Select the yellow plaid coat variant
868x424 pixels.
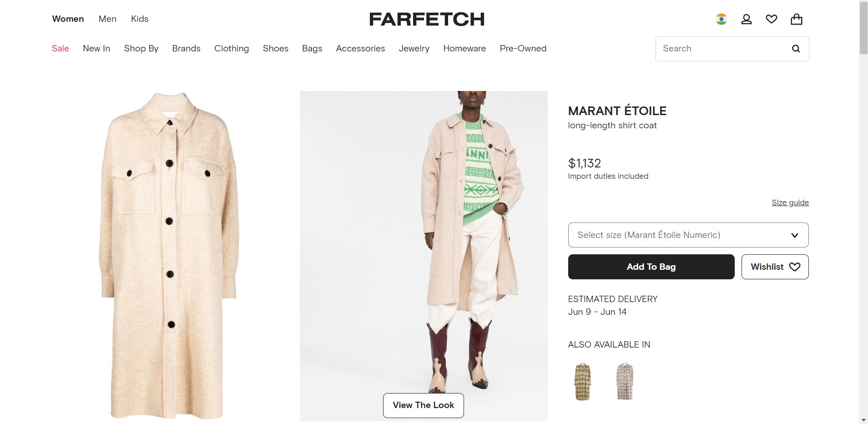(x=582, y=381)
